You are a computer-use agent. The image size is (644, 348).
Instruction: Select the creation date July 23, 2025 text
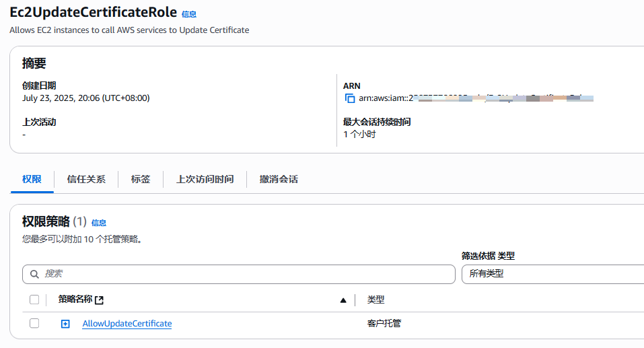click(86, 98)
